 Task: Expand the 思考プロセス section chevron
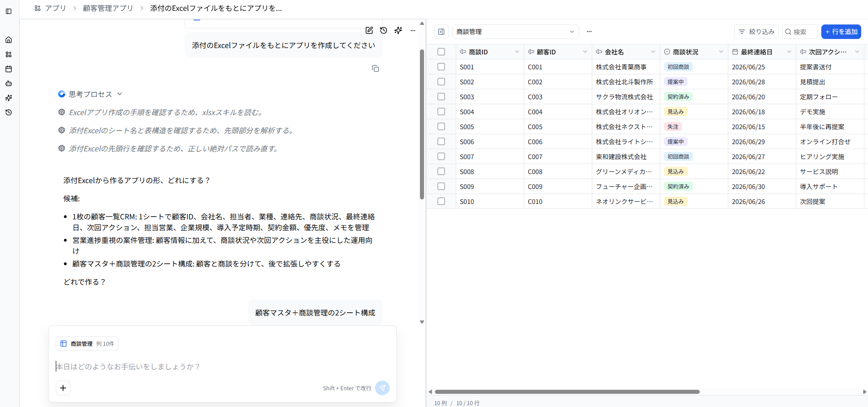click(120, 94)
